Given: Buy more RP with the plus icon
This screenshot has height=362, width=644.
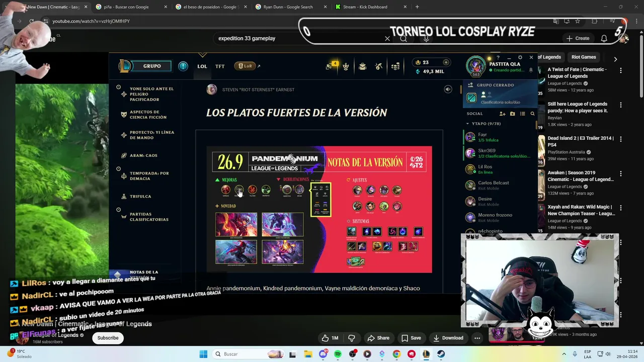Looking at the screenshot, I should click(x=446, y=62).
